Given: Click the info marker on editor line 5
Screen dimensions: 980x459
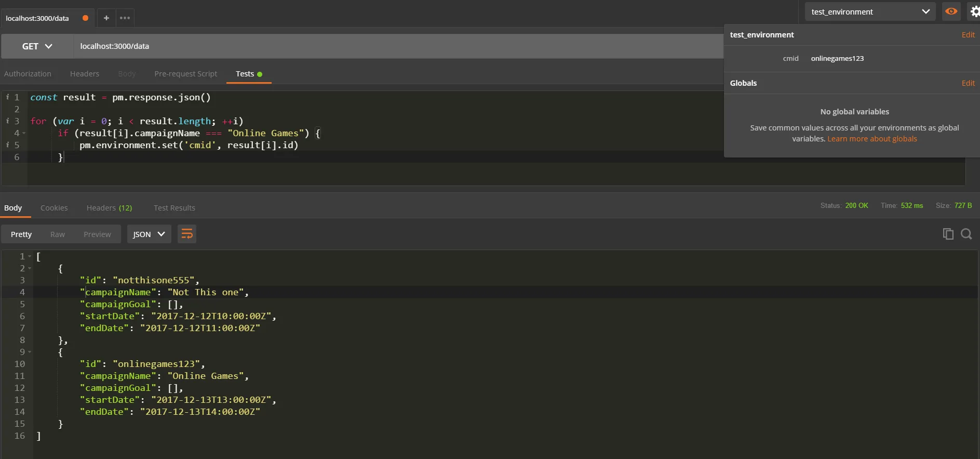Looking at the screenshot, I should (x=7, y=145).
